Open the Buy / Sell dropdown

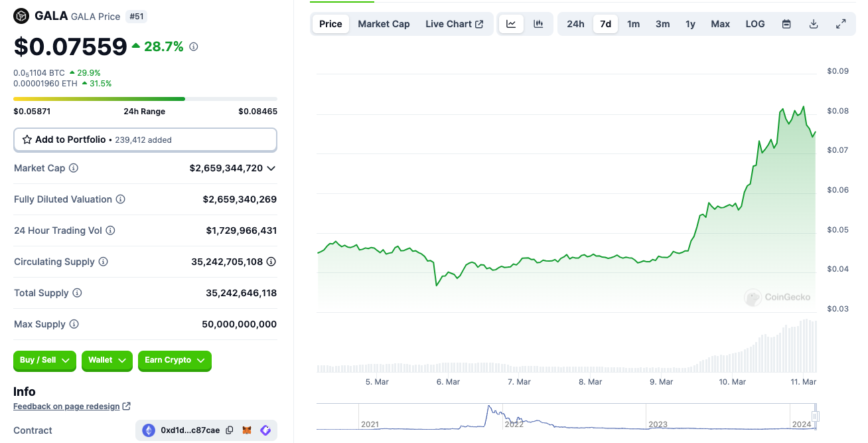[x=44, y=360]
